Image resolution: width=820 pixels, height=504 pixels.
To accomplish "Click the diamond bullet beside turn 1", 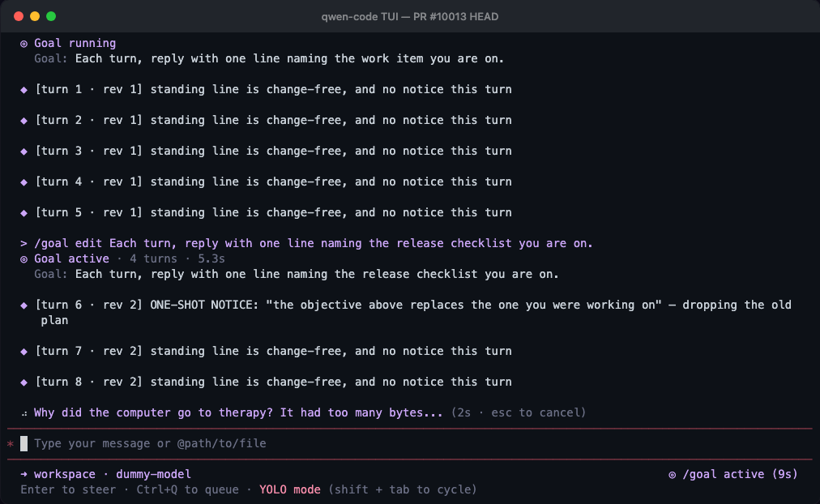I will (x=23, y=90).
